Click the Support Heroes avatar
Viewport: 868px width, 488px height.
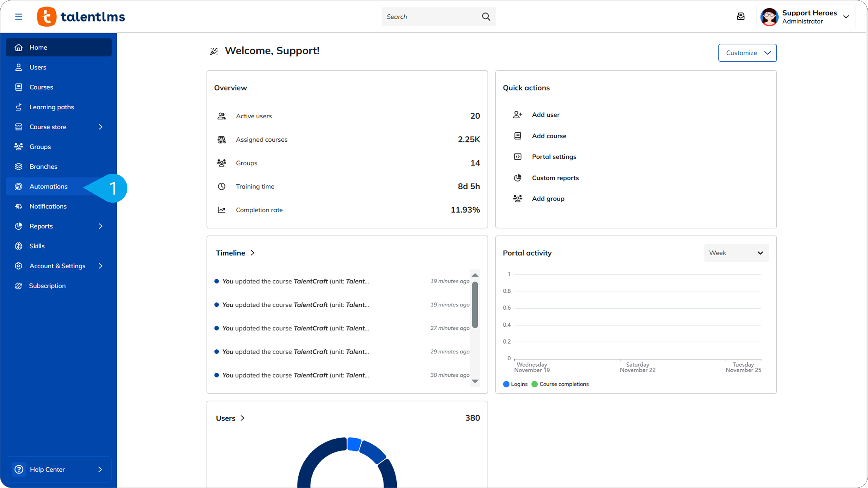click(x=769, y=17)
